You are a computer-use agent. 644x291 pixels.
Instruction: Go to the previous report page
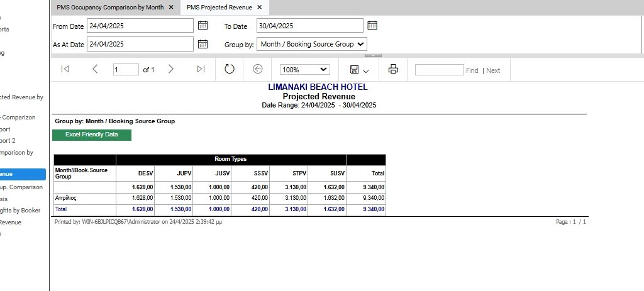pyautogui.click(x=95, y=69)
